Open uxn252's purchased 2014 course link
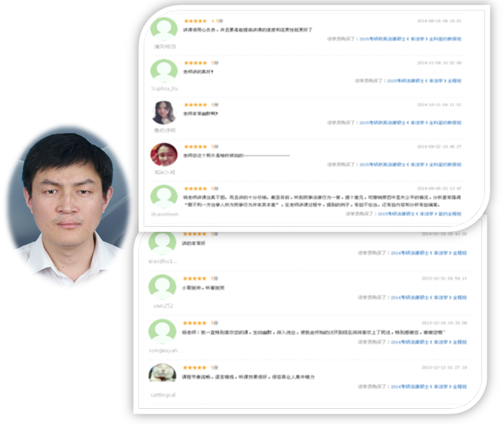 click(x=428, y=298)
